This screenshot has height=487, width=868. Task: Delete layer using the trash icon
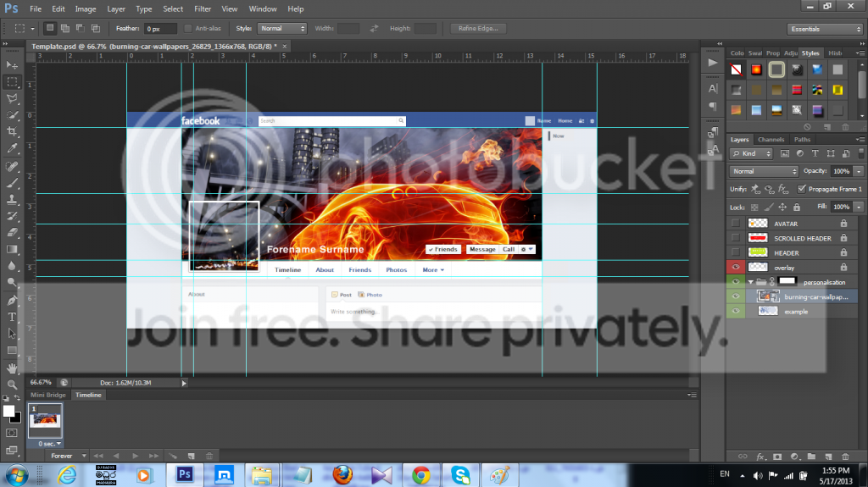(845, 457)
